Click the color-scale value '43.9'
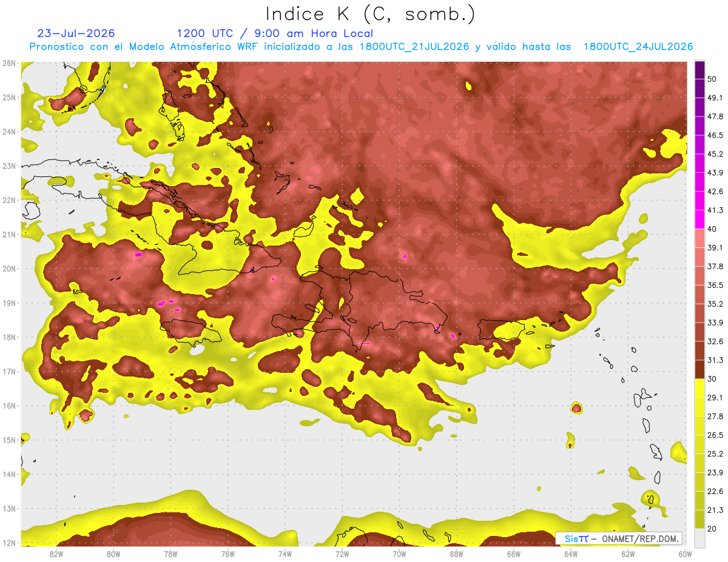 pos(715,173)
